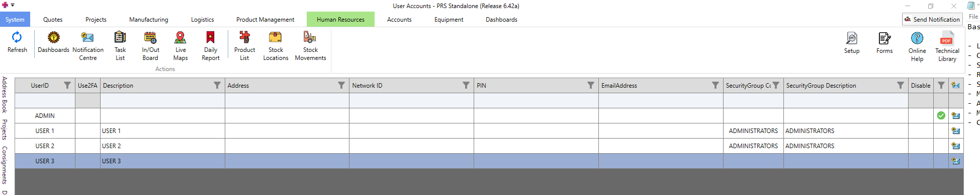Image resolution: width=980 pixels, height=195 pixels.
Task: Click the Address filter row input field
Action: 287,101
